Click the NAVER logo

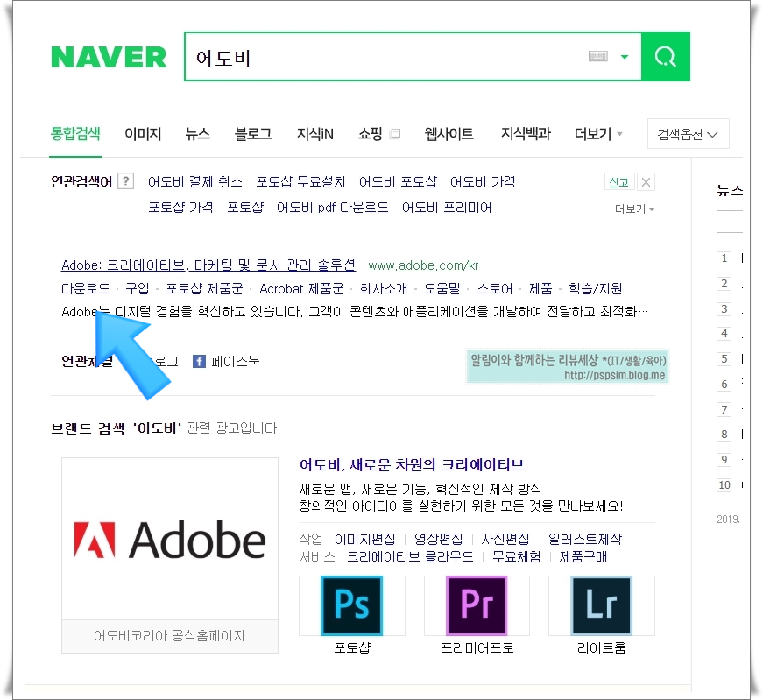[x=109, y=57]
